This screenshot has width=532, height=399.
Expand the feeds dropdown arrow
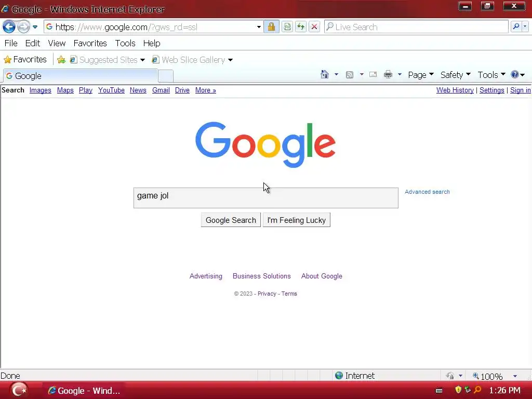click(x=362, y=74)
